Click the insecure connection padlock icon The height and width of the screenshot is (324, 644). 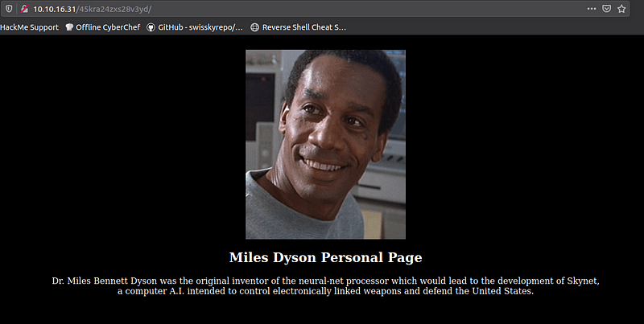(x=24, y=9)
